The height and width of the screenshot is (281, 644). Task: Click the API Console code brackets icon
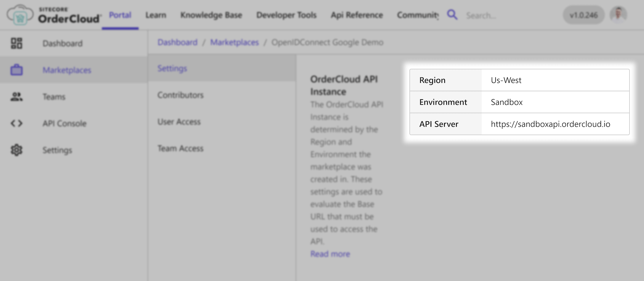(17, 123)
